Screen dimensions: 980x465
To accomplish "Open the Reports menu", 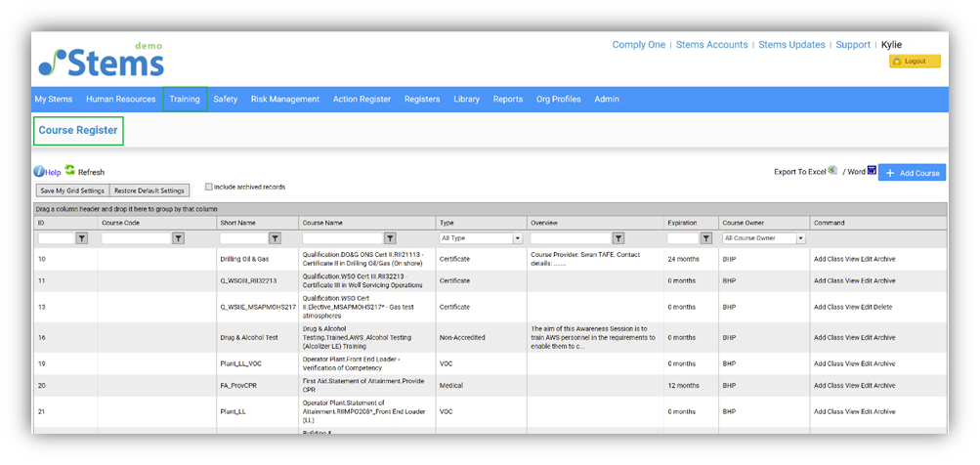I will coord(507,99).
